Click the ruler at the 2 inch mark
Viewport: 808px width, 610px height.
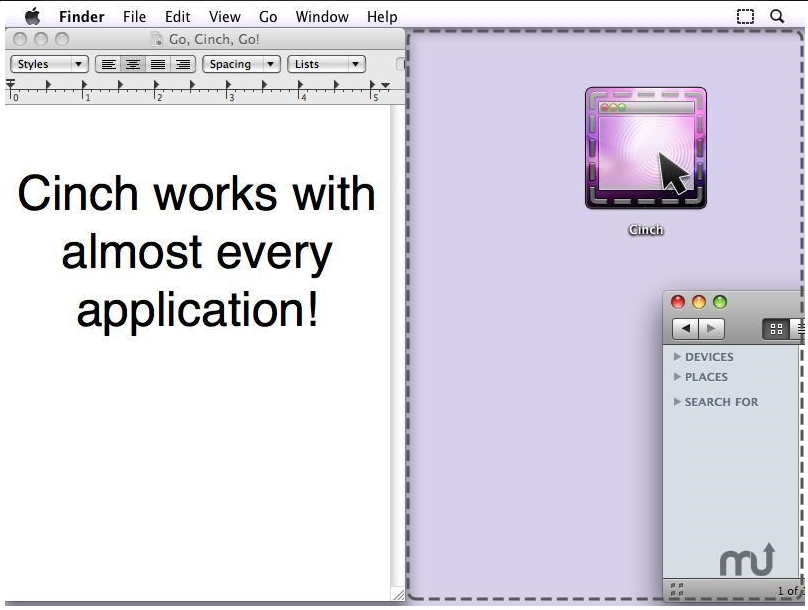tap(156, 94)
